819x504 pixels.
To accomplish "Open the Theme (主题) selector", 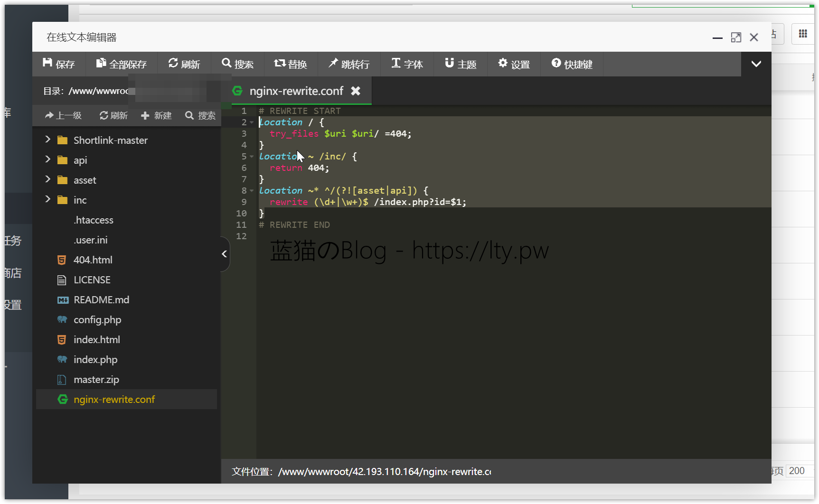I will 449,63.
